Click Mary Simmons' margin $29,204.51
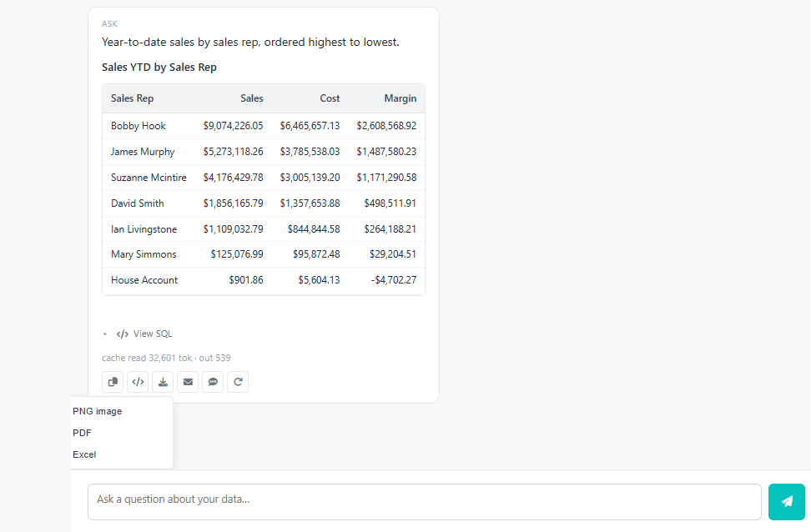The width and height of the screenshot is (811, 532). (x=393, y=254)
